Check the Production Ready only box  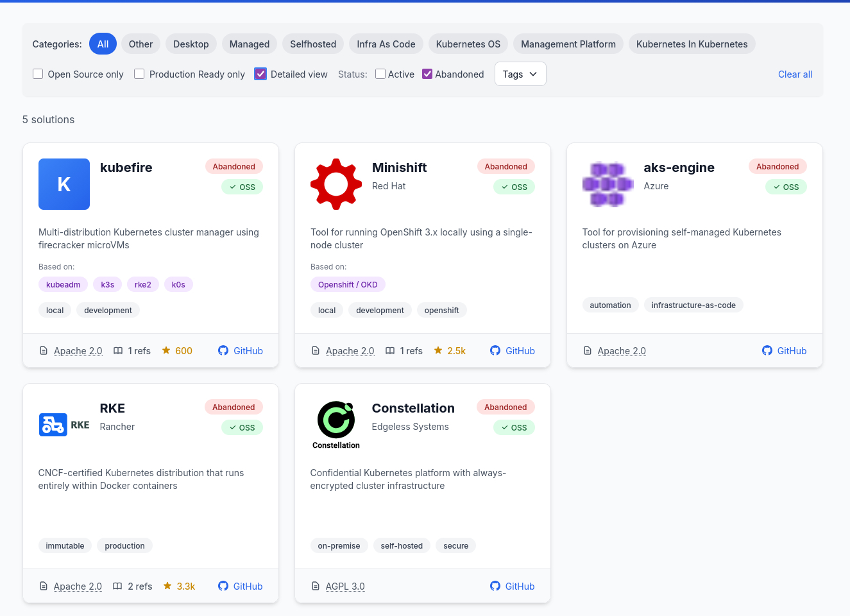pyautogui.click(x=139, y=74)
